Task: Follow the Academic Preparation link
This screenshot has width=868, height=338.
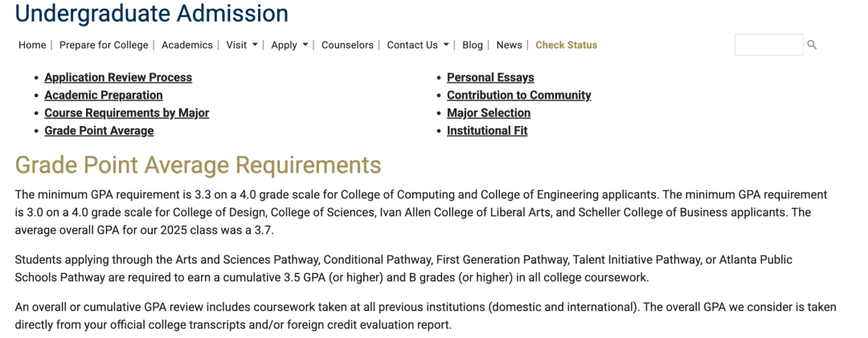Action: tap(104, 96)
